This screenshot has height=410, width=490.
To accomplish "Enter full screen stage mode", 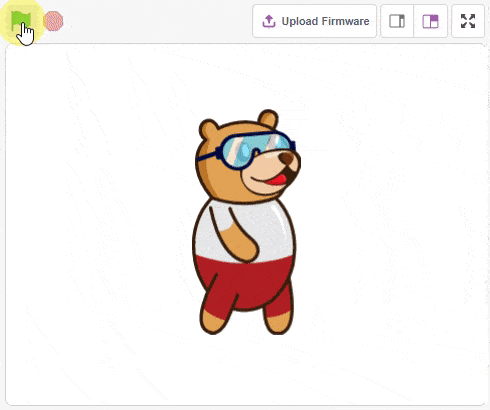I will 468,21.
